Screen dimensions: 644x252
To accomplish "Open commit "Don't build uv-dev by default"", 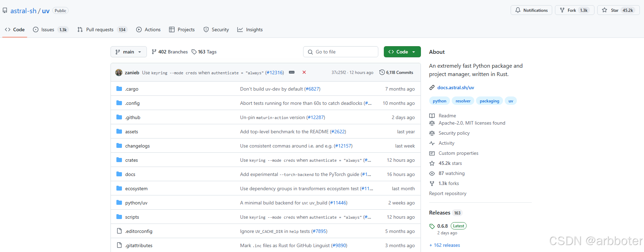I will (271, 89).
